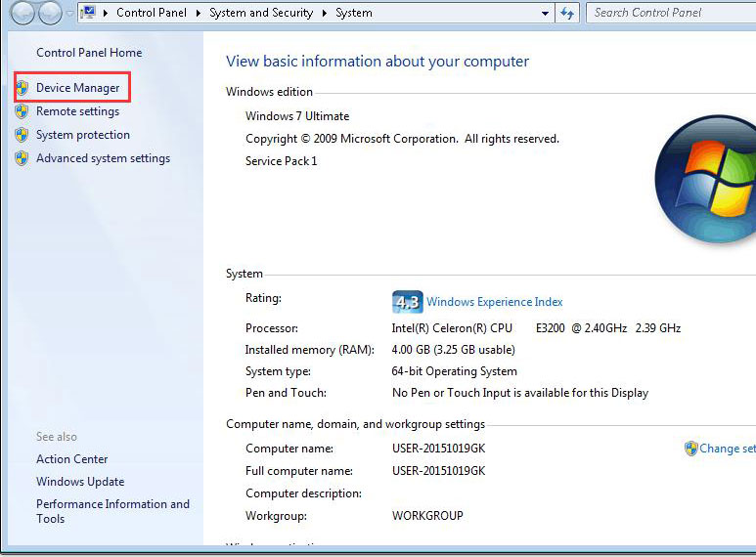This screenshot has height=557, width=756.
Task: Click the Windows 7 Ultimate edition text
Action: [x=297, y=116]
